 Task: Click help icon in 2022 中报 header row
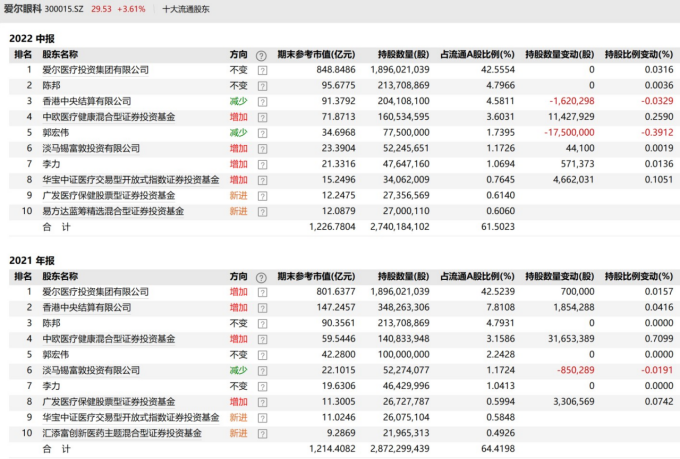point(262,55)
